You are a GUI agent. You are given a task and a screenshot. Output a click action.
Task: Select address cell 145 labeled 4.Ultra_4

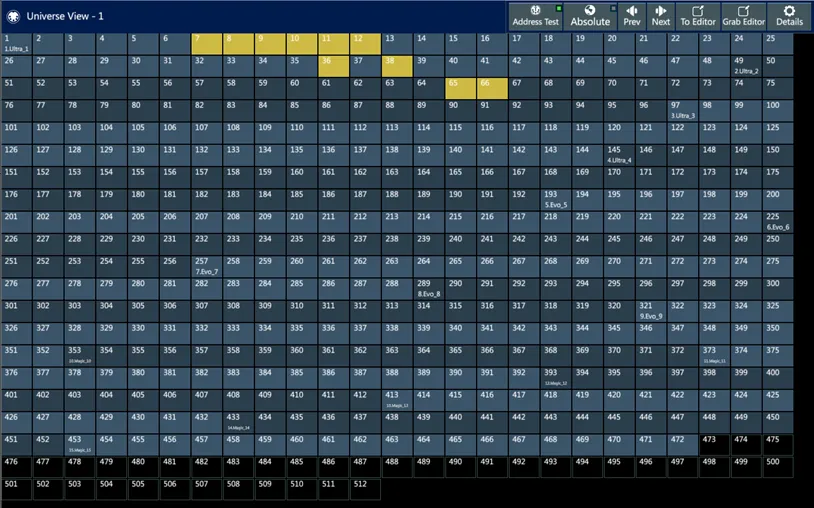click(619, 156)
